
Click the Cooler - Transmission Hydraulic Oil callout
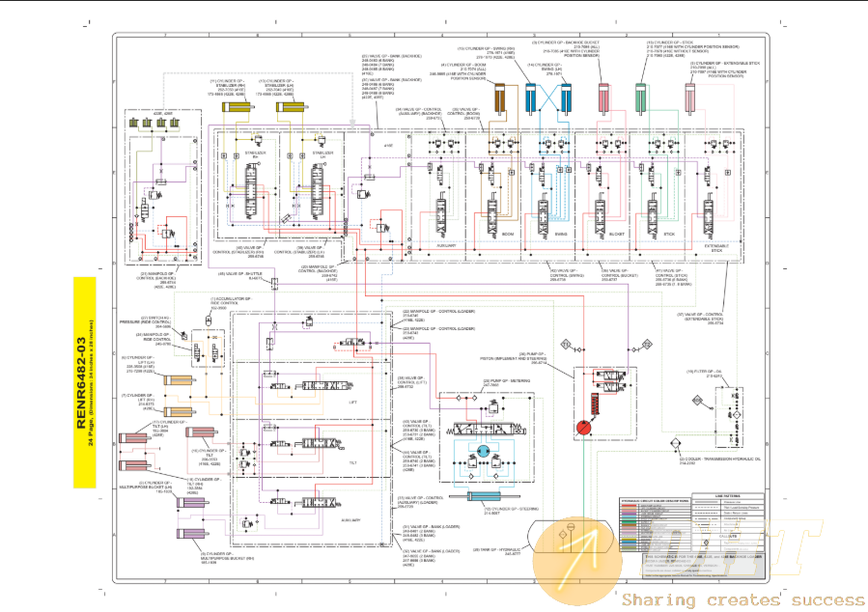click(720, 461)
